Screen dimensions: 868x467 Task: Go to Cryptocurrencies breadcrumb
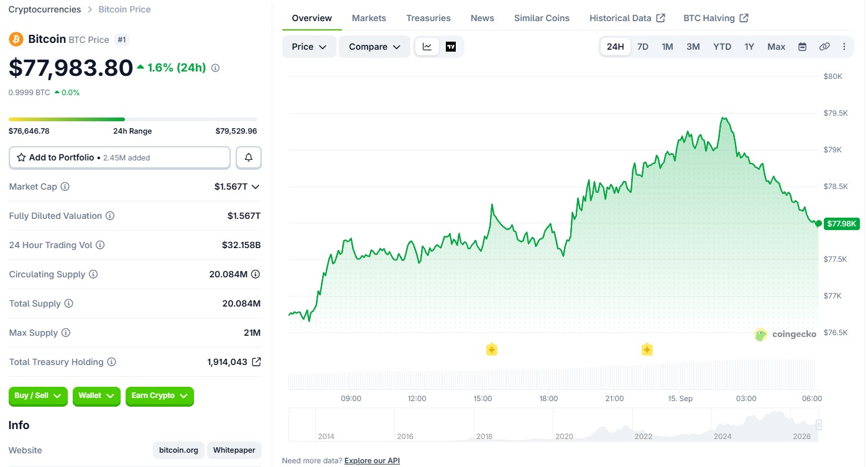[45, 9]
